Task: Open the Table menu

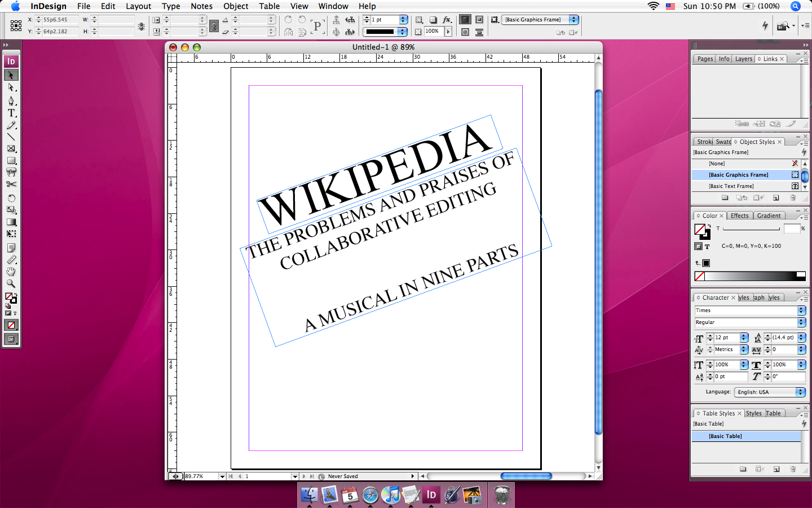Action: (x=269, y=6)
